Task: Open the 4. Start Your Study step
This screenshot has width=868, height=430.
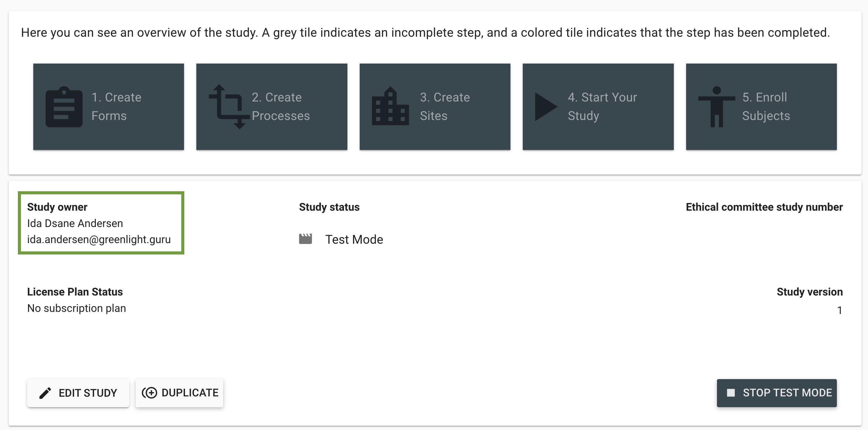Action: pos(598,106)
